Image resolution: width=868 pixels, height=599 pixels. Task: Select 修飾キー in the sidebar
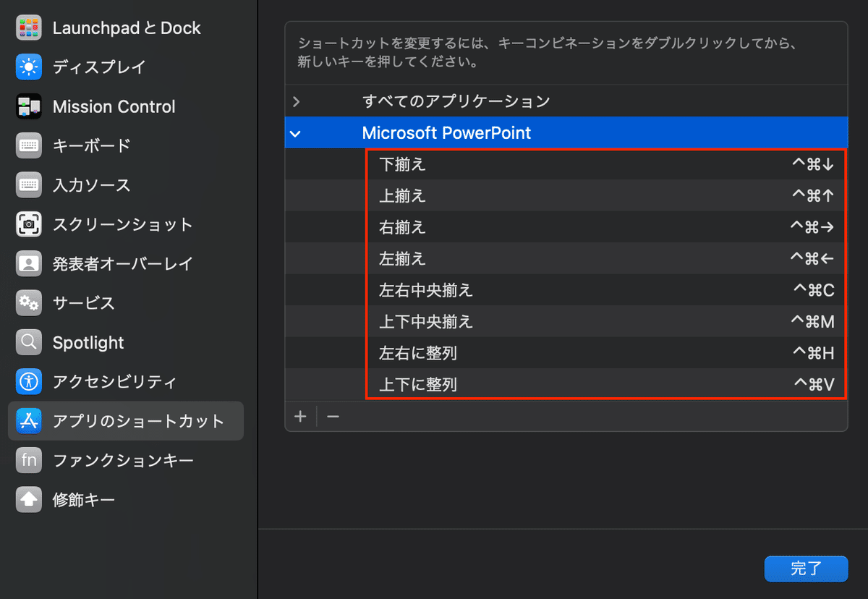point(126,500)
